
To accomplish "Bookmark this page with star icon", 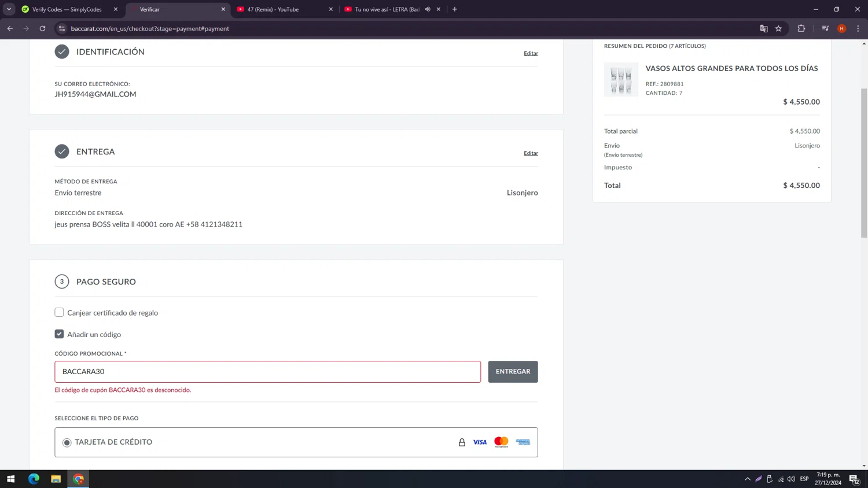I will pos(779,28).
